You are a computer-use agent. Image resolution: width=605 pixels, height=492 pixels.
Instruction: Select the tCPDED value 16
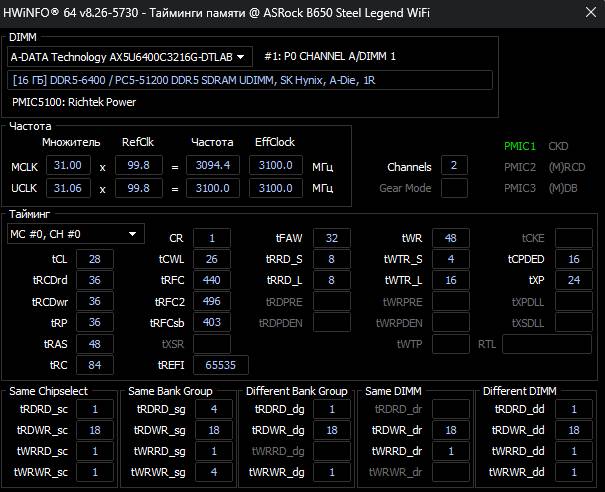(574, 259)
